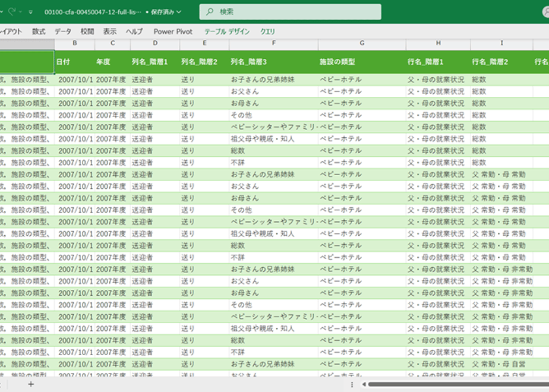549x392 pixels.
Task: Select first data row's 総数 cell in column I
Action: [x=501, y=80]
